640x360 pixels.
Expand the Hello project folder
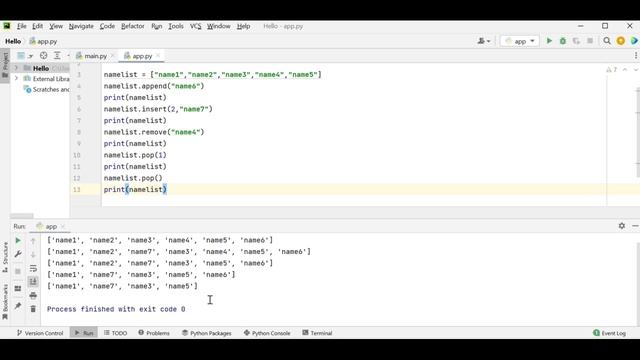coord(16,67)
